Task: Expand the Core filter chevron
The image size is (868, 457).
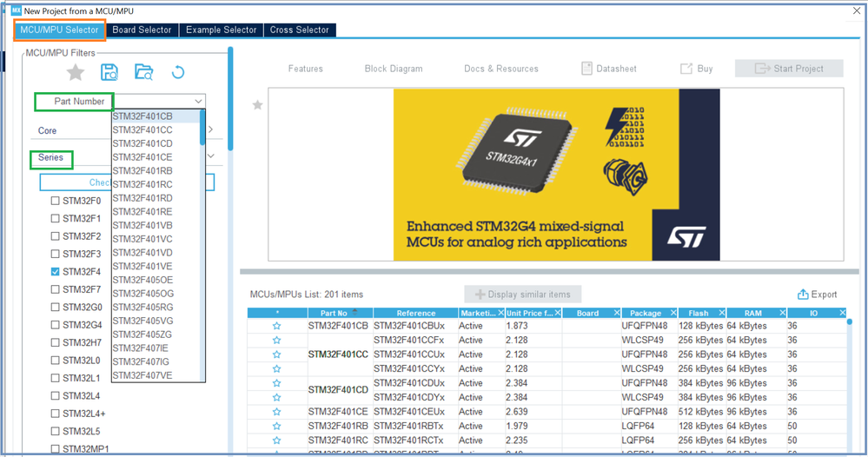Action: coord(210,129)
